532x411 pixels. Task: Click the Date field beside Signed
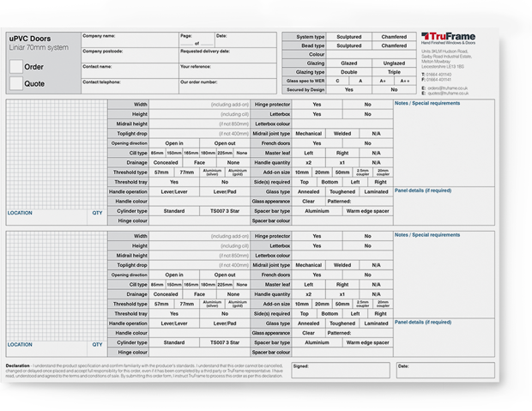coord(445,371)
